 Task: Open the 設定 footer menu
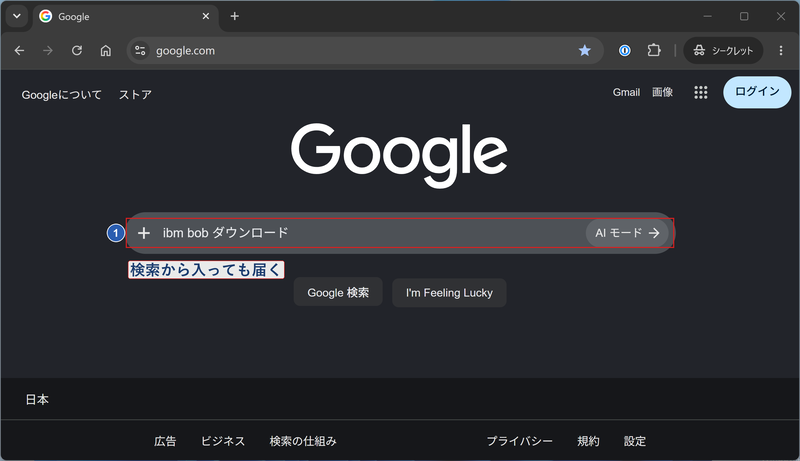(x=635, y=441)
